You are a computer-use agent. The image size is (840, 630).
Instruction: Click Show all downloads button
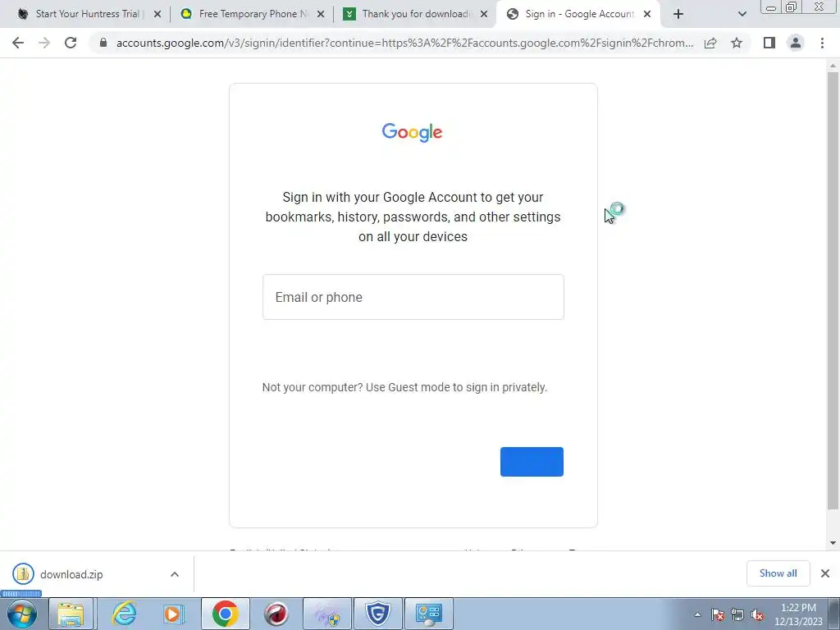(778, 573)
